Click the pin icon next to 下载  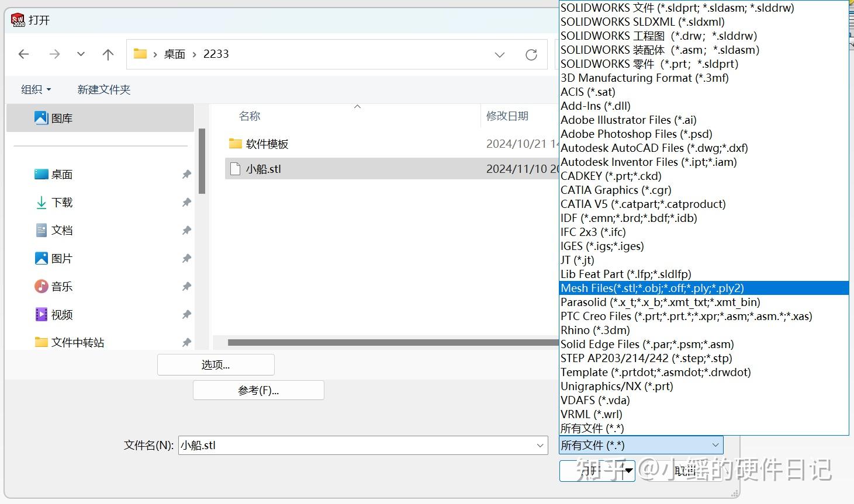pos(186,202)
